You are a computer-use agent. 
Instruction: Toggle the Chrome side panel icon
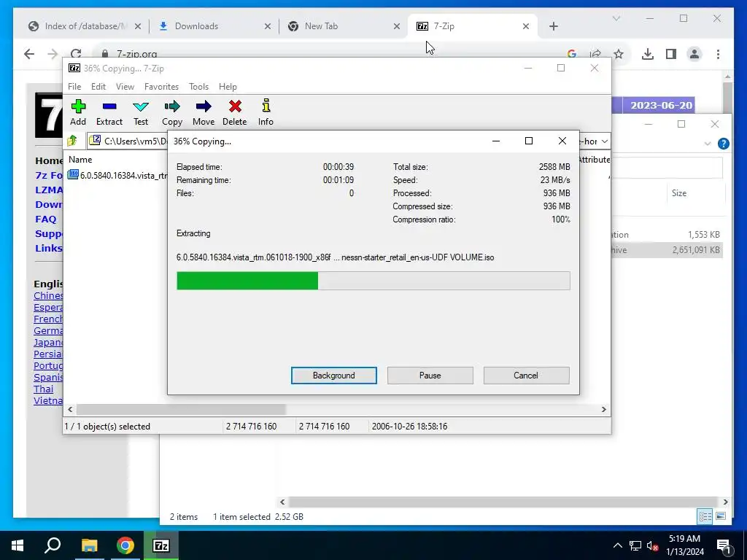[671, 54]
